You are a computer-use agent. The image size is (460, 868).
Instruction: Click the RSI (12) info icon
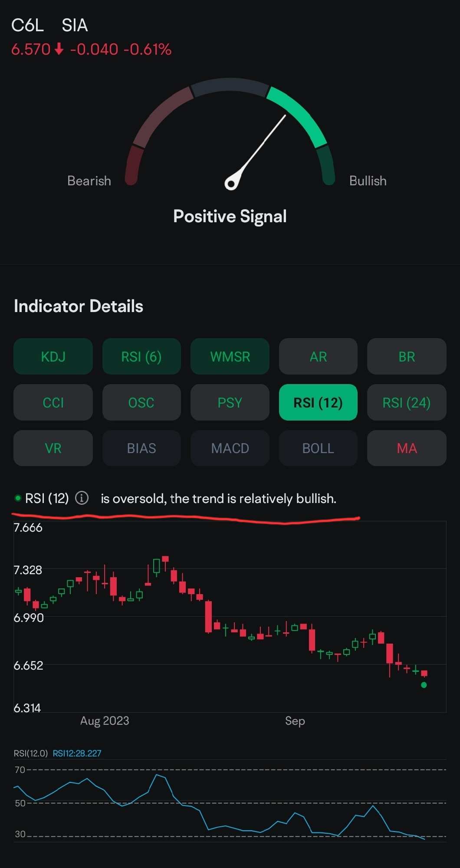pyautogui.click(x=82, y=498)
